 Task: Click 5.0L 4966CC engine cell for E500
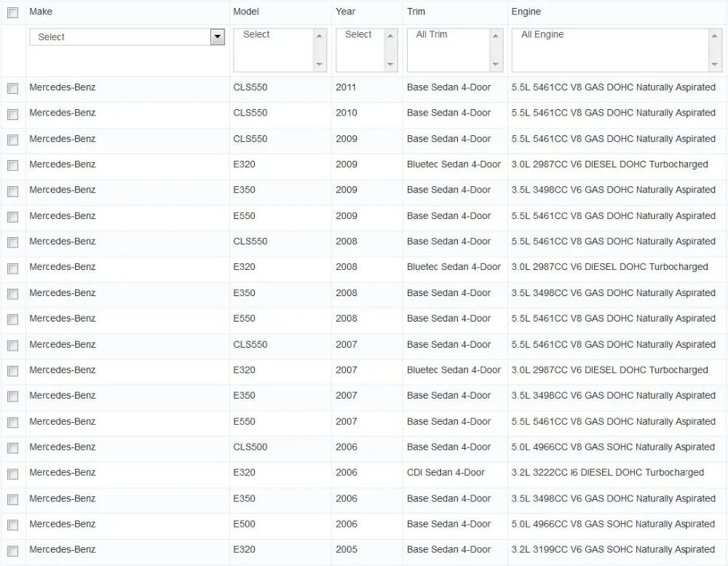tap(613, 524)
